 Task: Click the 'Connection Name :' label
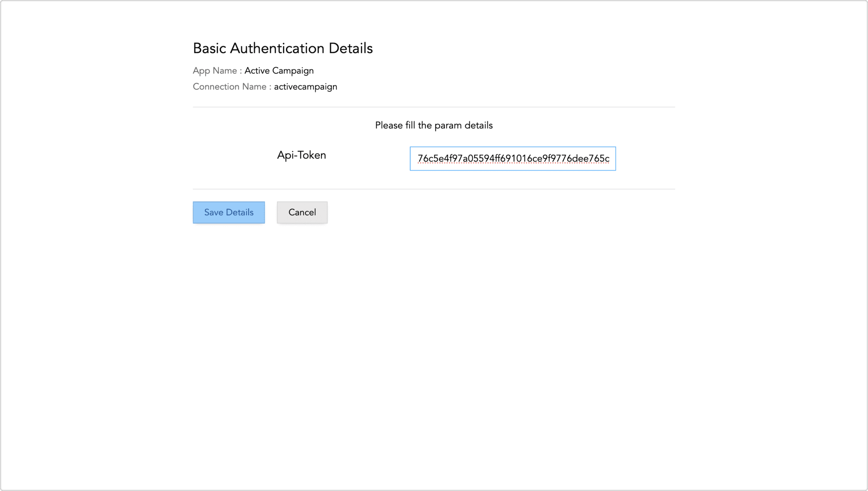[x=232, y=87]
